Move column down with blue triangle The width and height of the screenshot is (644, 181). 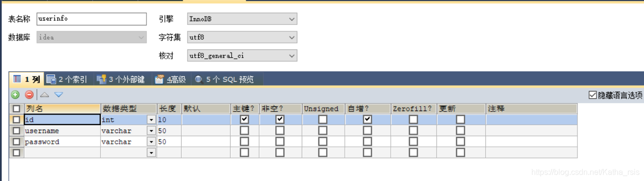tap(59, 95)
